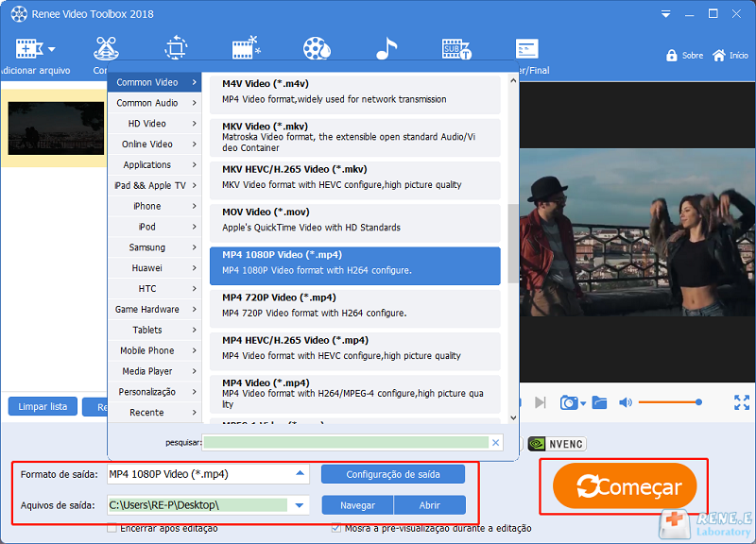Open the snapshot camera dropdown arrow
This screenshot has width=756, height=544.
583,403
